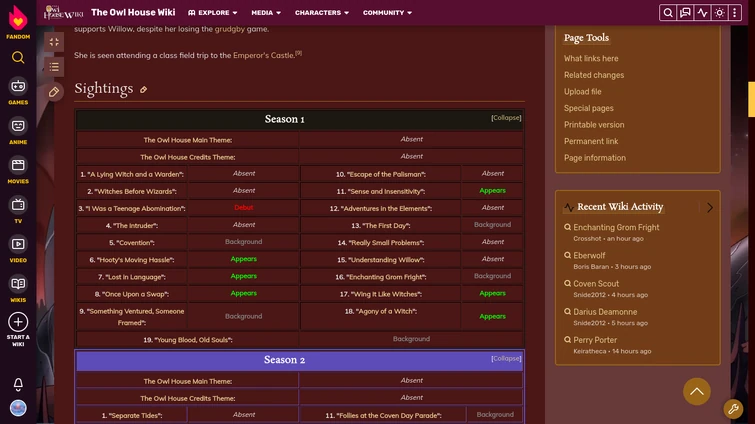The image size is (755, 424).
Task: Open the Emperor's Castle link
Action: tap(263, 55)
